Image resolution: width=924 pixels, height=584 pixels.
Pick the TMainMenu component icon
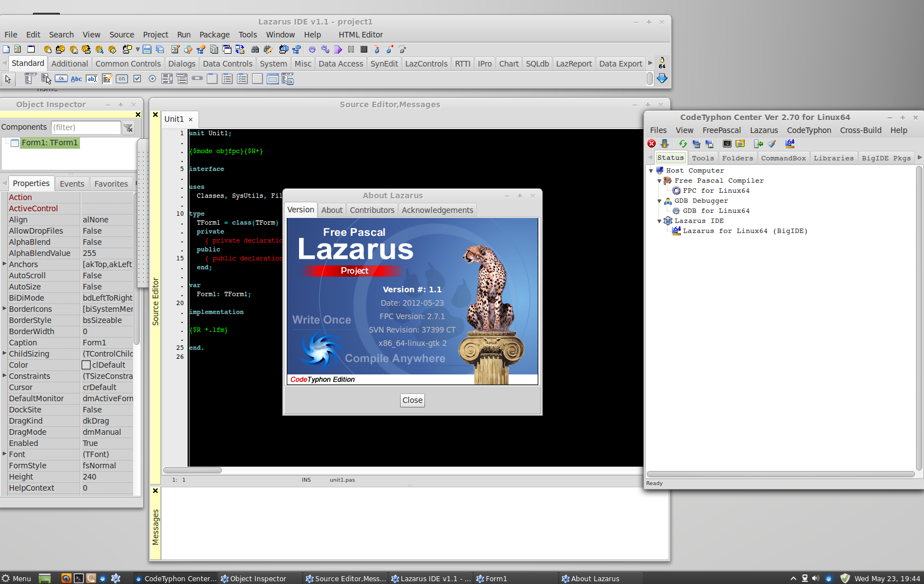30,79
